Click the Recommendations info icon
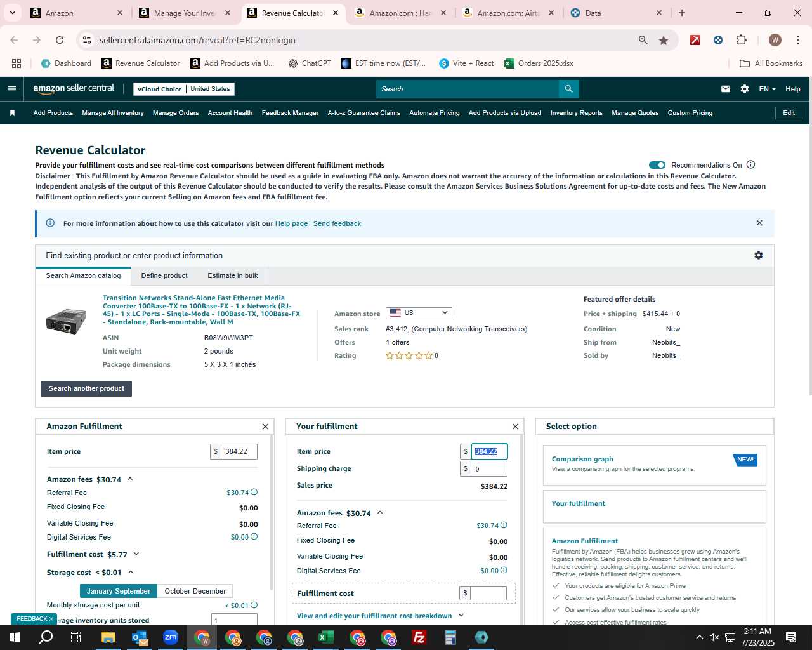Screen dimensions: 812x650 coord(751,164)
